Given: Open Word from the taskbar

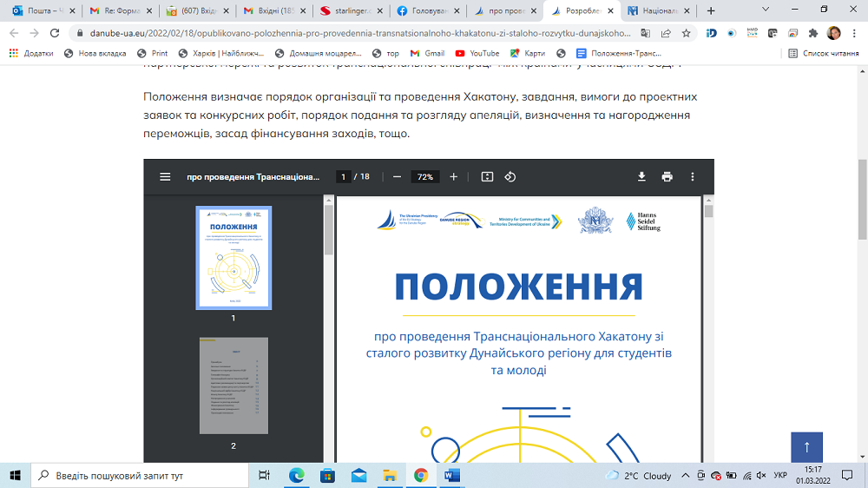Looking at the screenshot, I should (x=452, y=476).
